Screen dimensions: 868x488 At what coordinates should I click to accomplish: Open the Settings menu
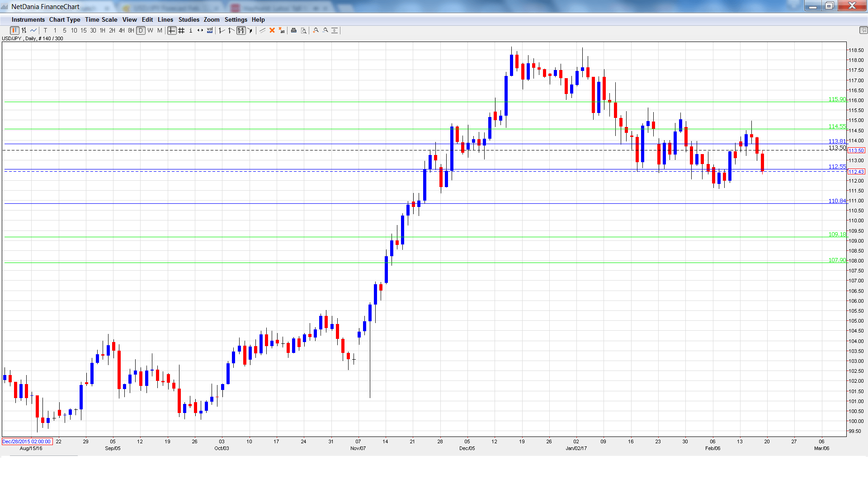[x=236, y=19]
